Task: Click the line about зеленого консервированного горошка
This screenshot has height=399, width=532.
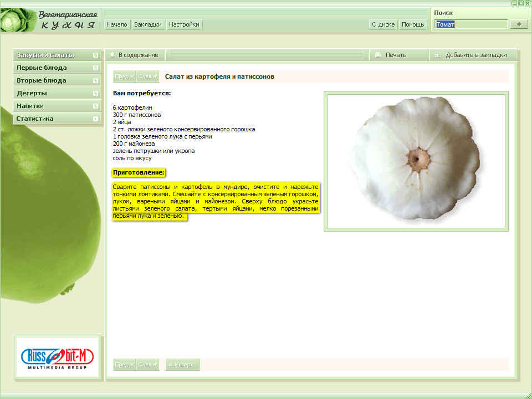Action: tap(184, 129)
